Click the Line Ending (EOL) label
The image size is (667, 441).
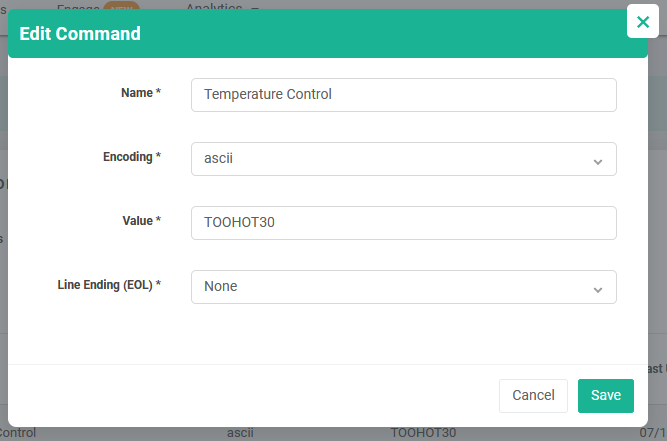point(109,285)
